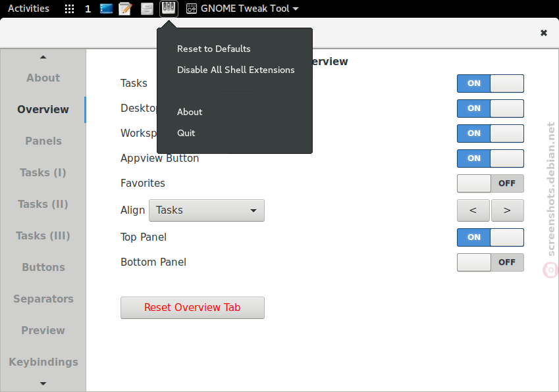Click the "Top Panel" label
The width and height of the screenshot is (559, 392).
[144, 237]
